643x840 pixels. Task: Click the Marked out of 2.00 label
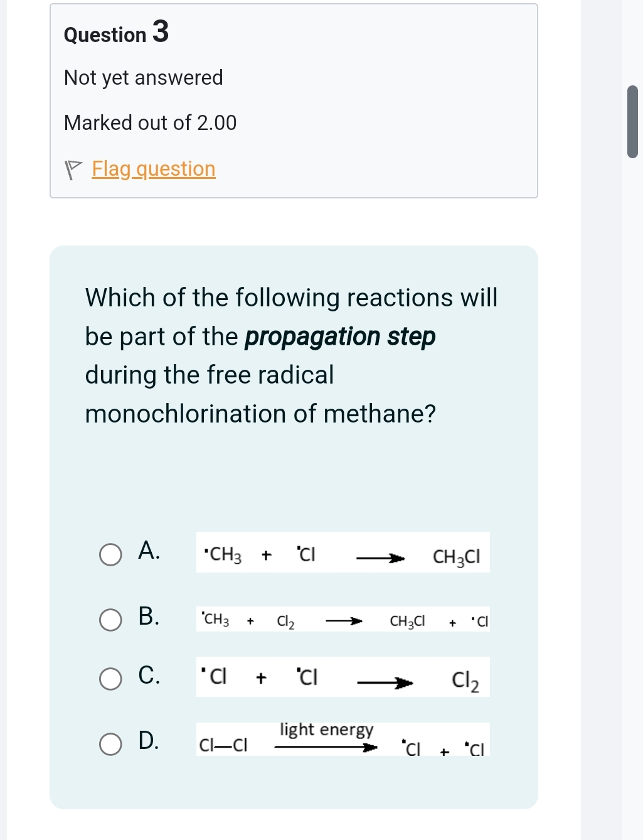click(x=149, y=122)
